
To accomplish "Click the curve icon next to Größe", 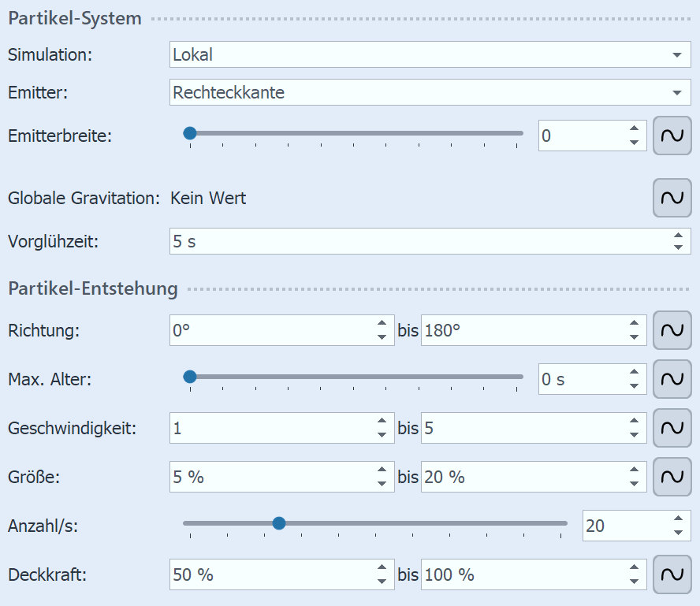I will tap(672, 477).
